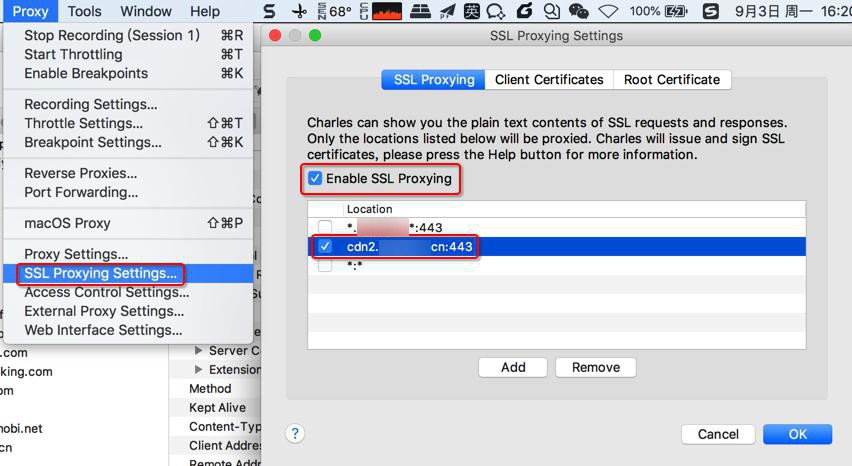Switch to the Client Certificates tab
This screenshot has width=852, height=466.
tap(549, 80)
